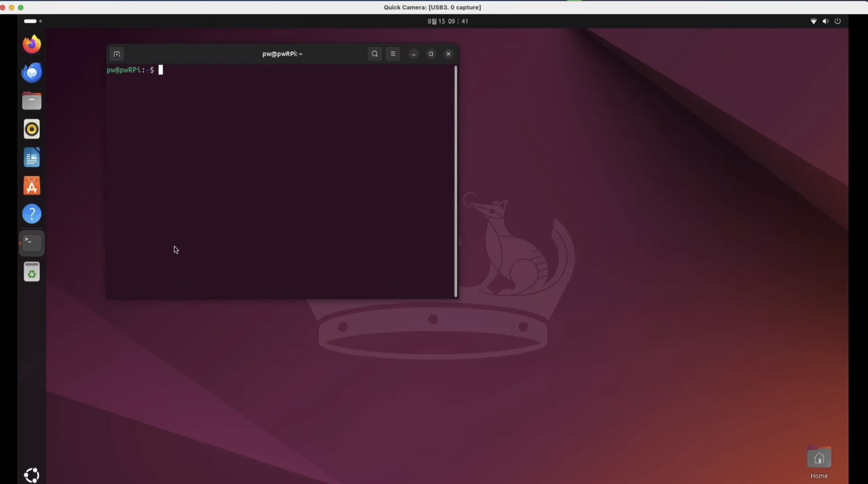Image resolution: width=868 pixels, height=484 pixels.
Task: Click the terminal search button
Action: click(x=374, y=54)
